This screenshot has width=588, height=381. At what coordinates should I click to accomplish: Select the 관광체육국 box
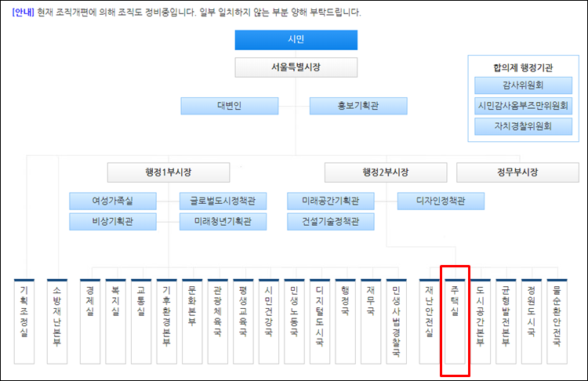(x=217, y=321)
